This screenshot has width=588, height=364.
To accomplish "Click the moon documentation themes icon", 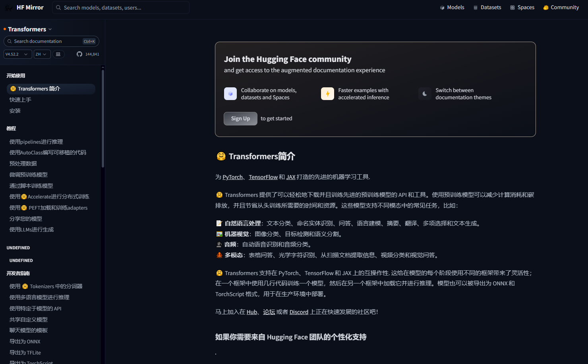I will click(425, 94).
